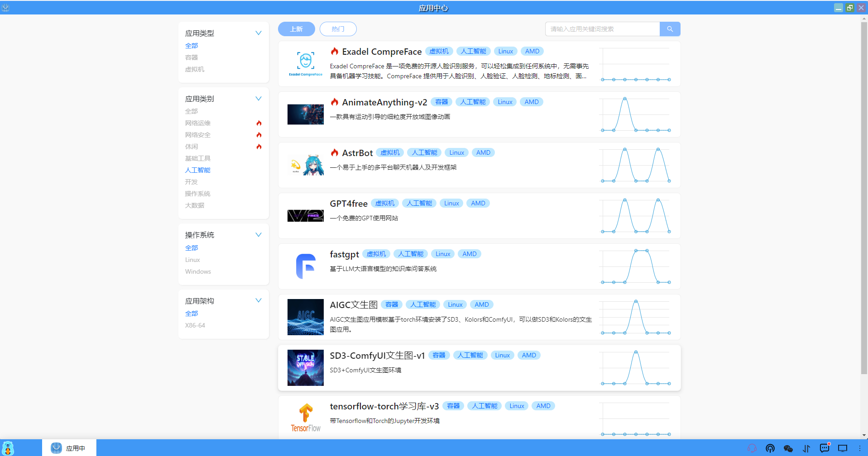Viewport: 868px width, 456px height.
Task: Select 全部 under 应用类型
Action: pyautogui.click(x=192, y=46)
